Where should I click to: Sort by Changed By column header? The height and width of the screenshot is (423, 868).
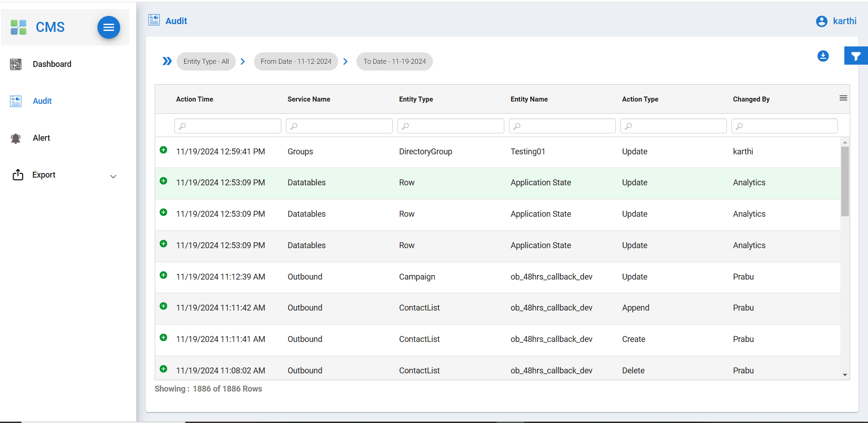(751, 99)
